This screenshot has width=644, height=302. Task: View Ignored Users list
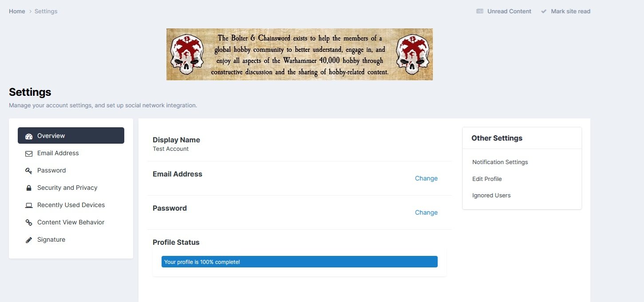point(491,196)
